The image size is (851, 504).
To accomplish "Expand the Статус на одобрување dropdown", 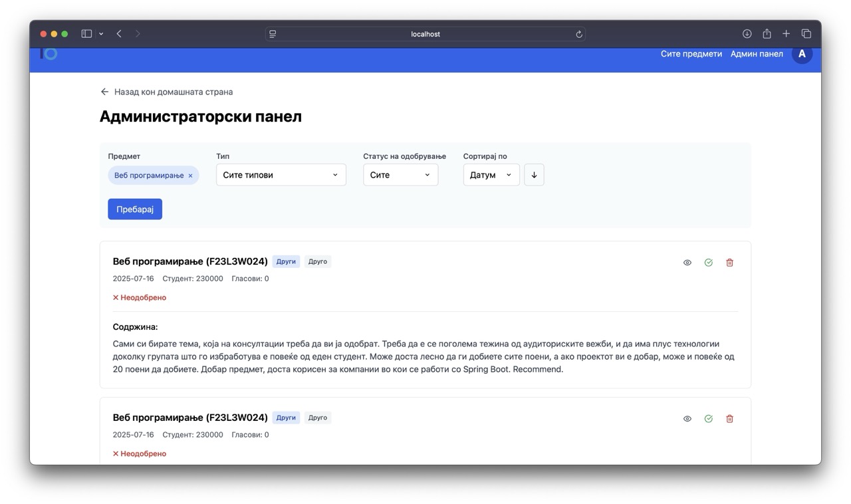I will click(x=400, y=175).
